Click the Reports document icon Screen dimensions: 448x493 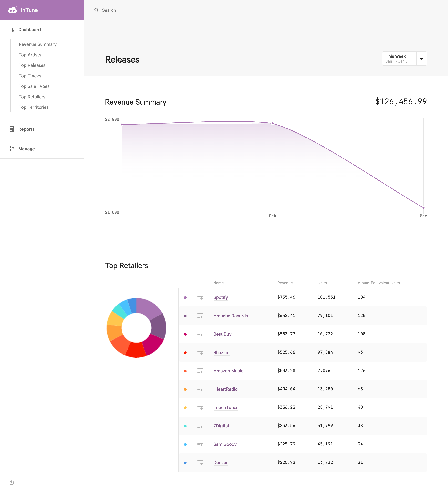tap(12, 129)
